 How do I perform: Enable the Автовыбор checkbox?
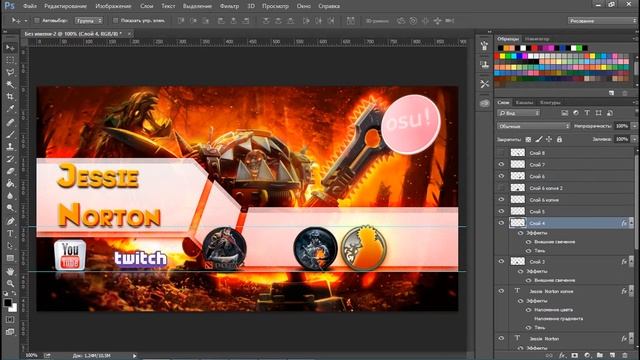pos(37,20)
